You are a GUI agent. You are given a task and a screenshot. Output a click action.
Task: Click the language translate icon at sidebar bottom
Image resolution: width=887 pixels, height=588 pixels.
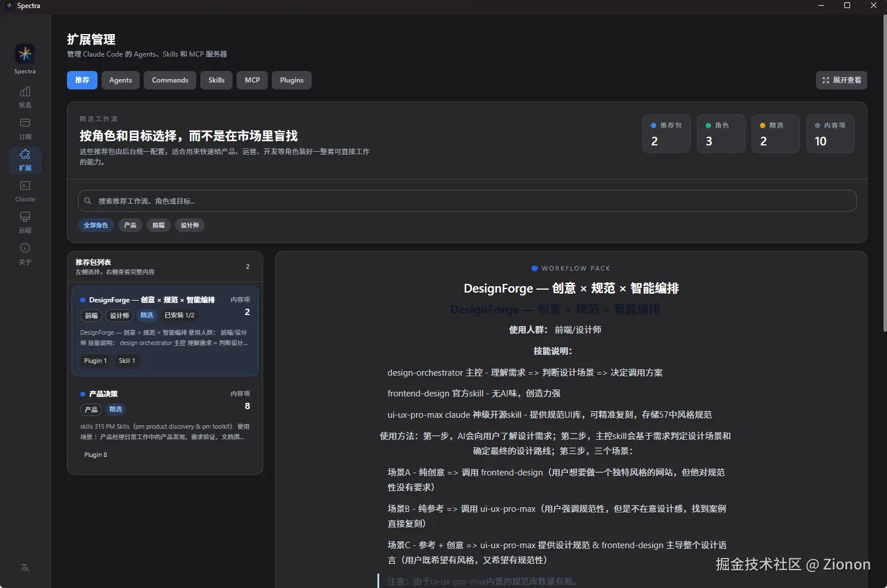tap(25, 568)
